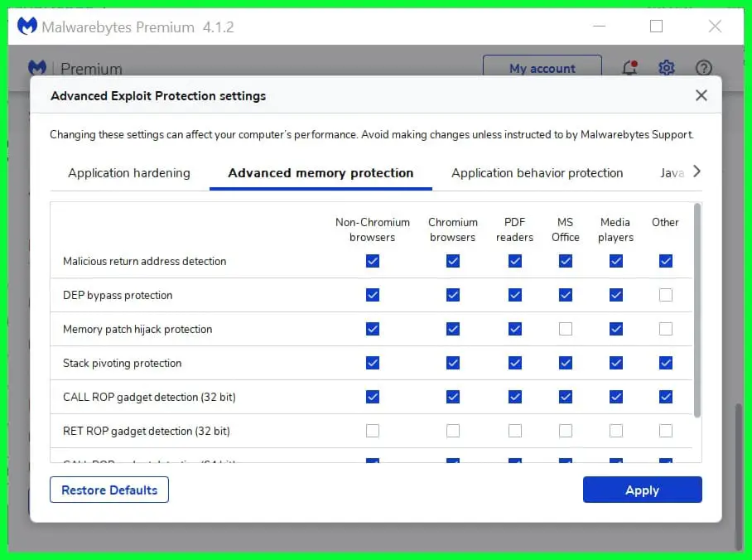Image resolution: width=752 pixels, height=560 pixels.
Task: Uncheck Stack pivoting protection for Non-Chromium browsers
Action: (373, 364)
